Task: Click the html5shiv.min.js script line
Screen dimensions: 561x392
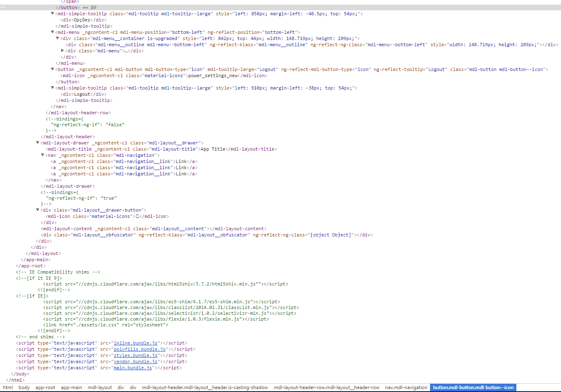Action: click(x=166, y=284)
